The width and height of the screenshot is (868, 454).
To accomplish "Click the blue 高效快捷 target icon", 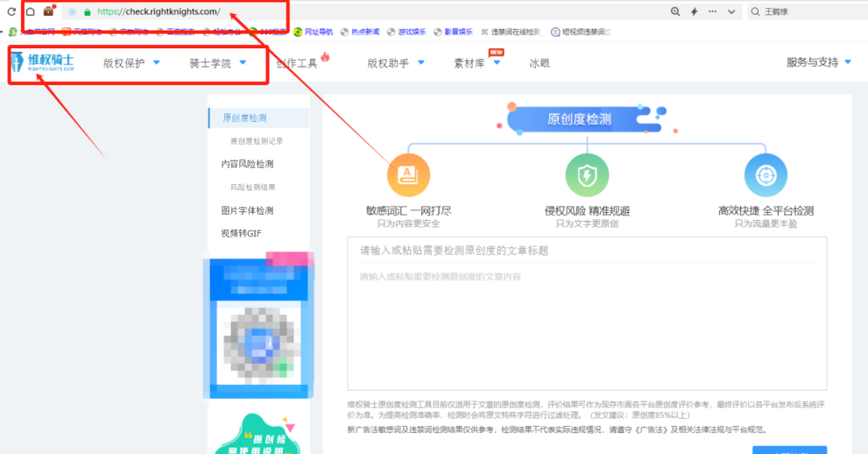I will [x=766, y=175].
